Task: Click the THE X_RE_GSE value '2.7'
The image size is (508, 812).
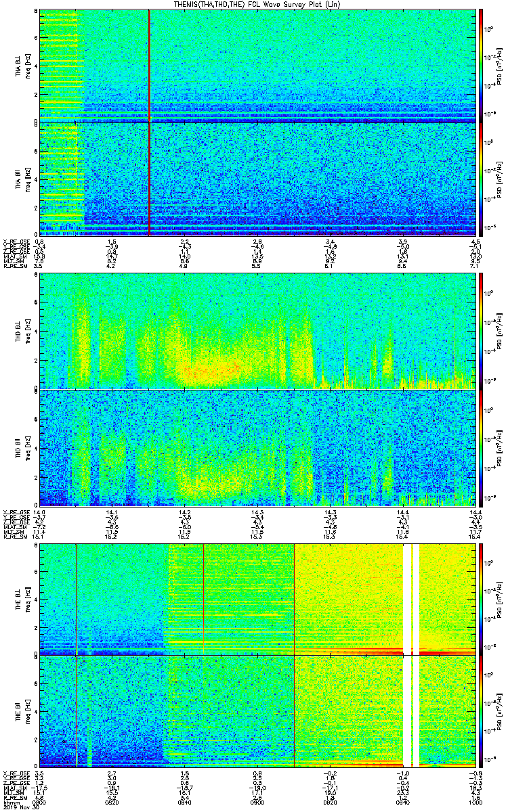Action: [x=112, y=774]
